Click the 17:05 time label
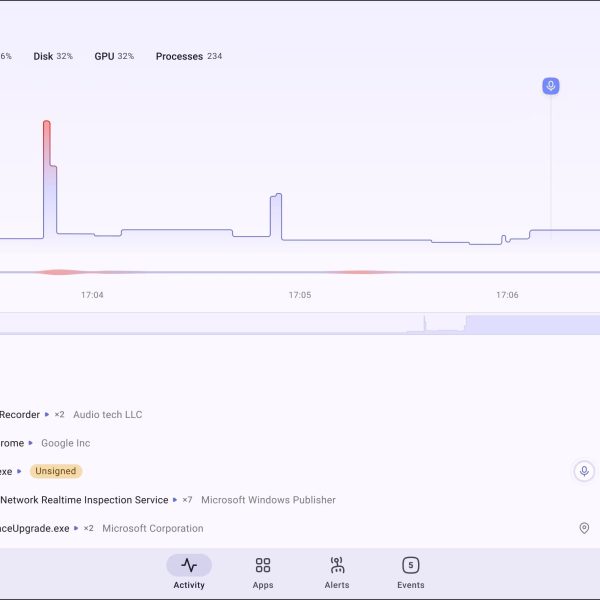Screen dimensions: 600x600 point(300,295)
